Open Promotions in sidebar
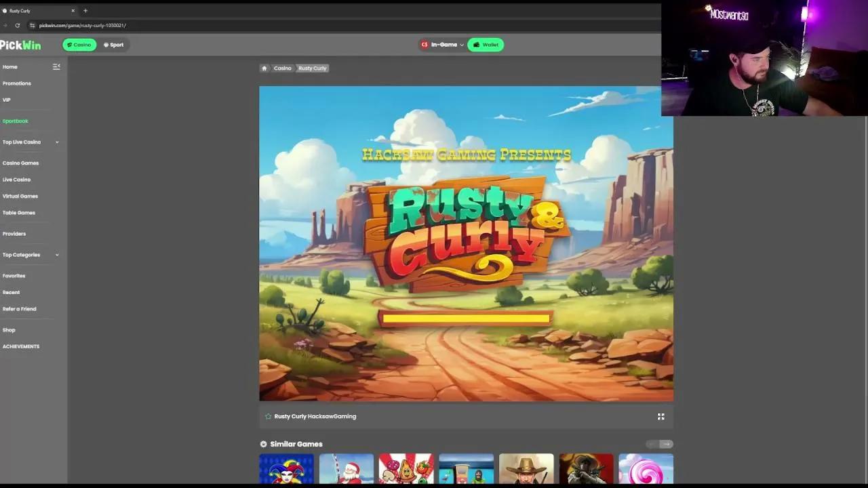Screen dimensions: 868x488 click(17, 83)
